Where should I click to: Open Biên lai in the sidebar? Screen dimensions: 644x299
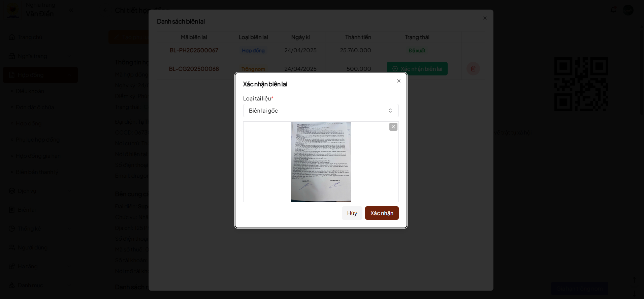coord(27,210)
